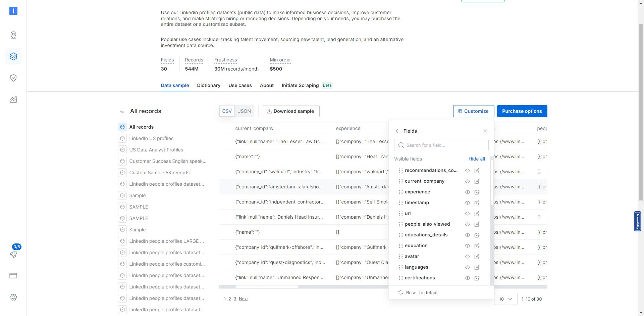This screenshot has height=316, width=644.
Task: Edit the recommendations_co... field
Action: [x=477, y=171]
